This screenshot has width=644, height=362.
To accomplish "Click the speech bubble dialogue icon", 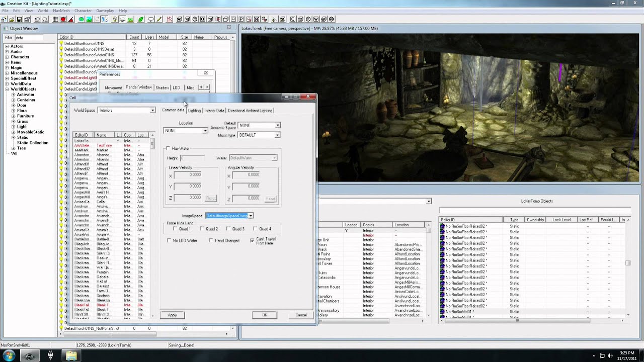I will 151,19.
